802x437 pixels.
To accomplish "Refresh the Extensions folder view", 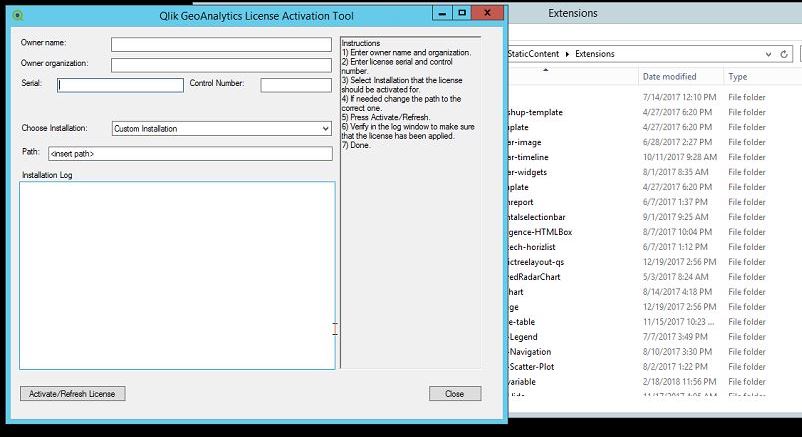I will point(784,54).
